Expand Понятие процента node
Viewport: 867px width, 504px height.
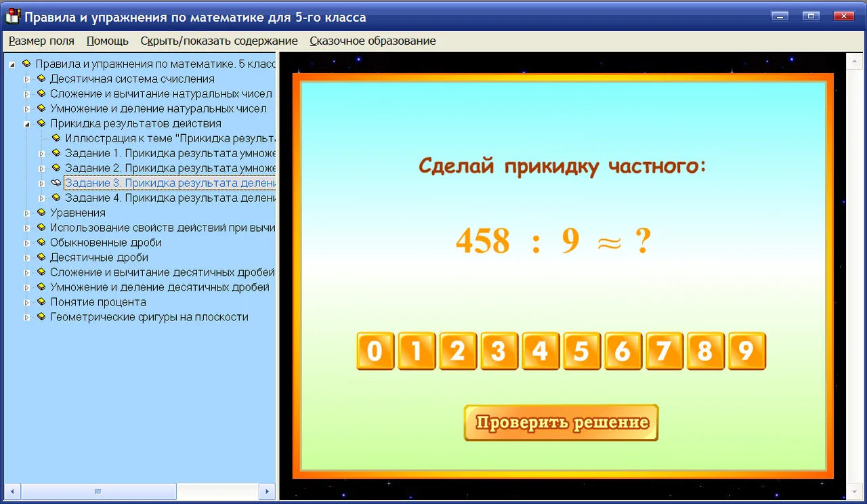click(x=27, y=303)
